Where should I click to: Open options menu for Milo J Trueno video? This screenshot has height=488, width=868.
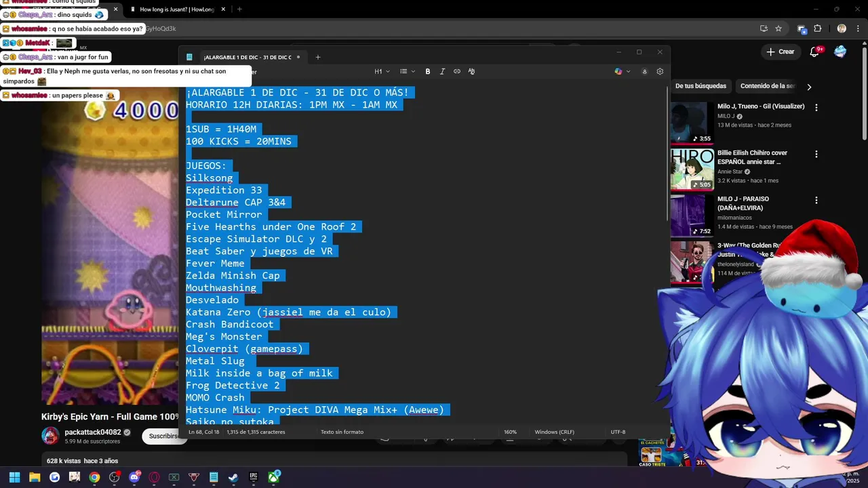coord(816,107)
